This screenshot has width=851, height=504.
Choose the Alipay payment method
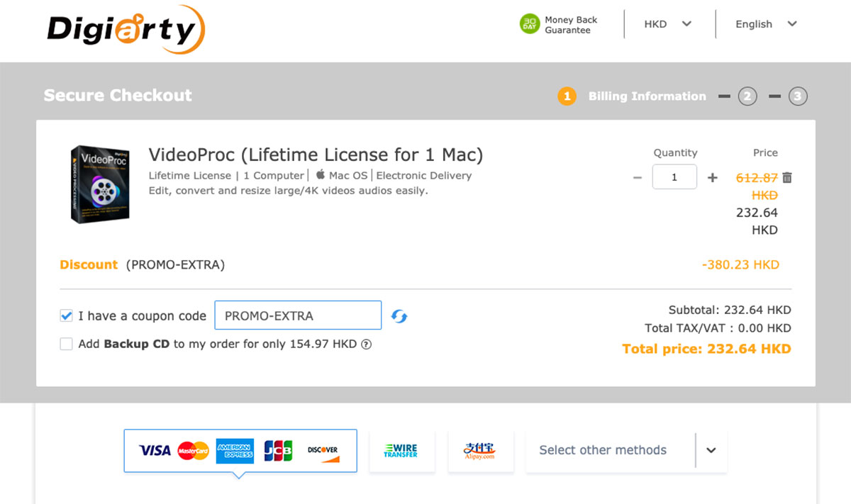pos(481,451)
